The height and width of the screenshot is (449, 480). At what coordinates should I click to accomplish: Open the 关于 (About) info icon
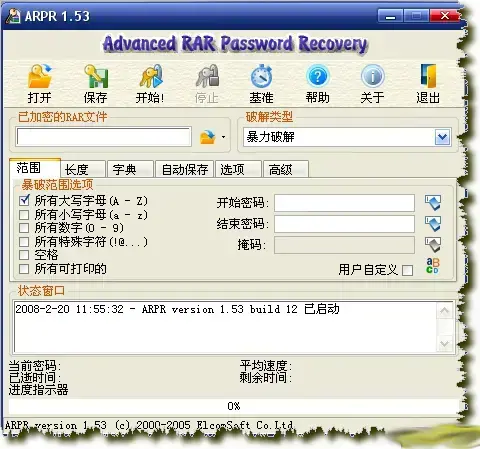[x=373, y=76]
